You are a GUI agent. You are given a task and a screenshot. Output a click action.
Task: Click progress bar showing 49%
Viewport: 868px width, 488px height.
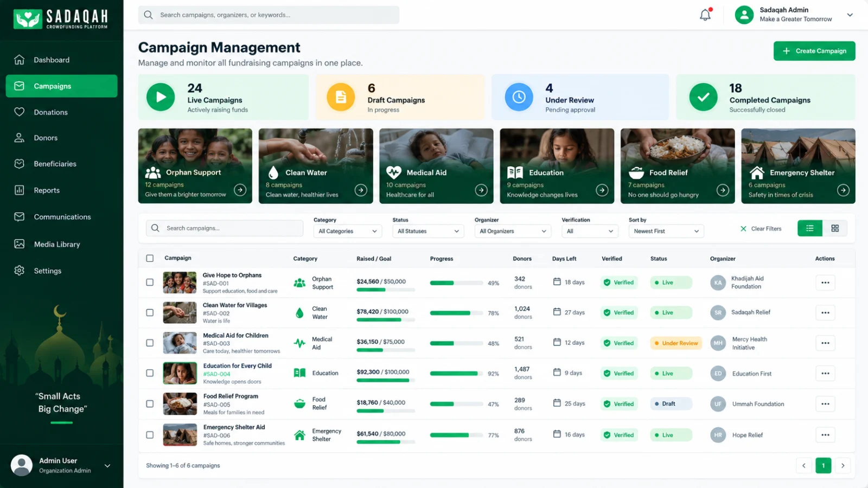pyautogui.click(x=456, y=283)
